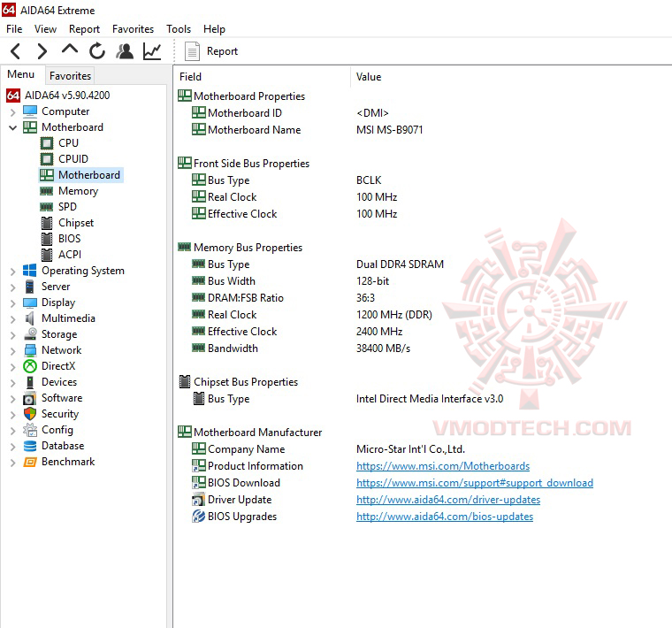Expand the Multimedia tree node
Screen dimensions: 672x628
pos(12,319)
